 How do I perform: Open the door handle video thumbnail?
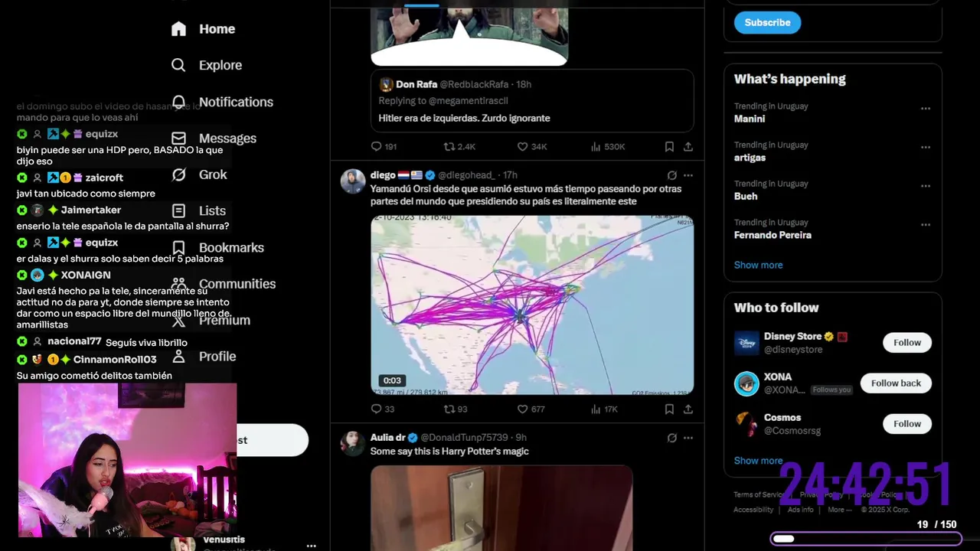click(x=501, y=508)
